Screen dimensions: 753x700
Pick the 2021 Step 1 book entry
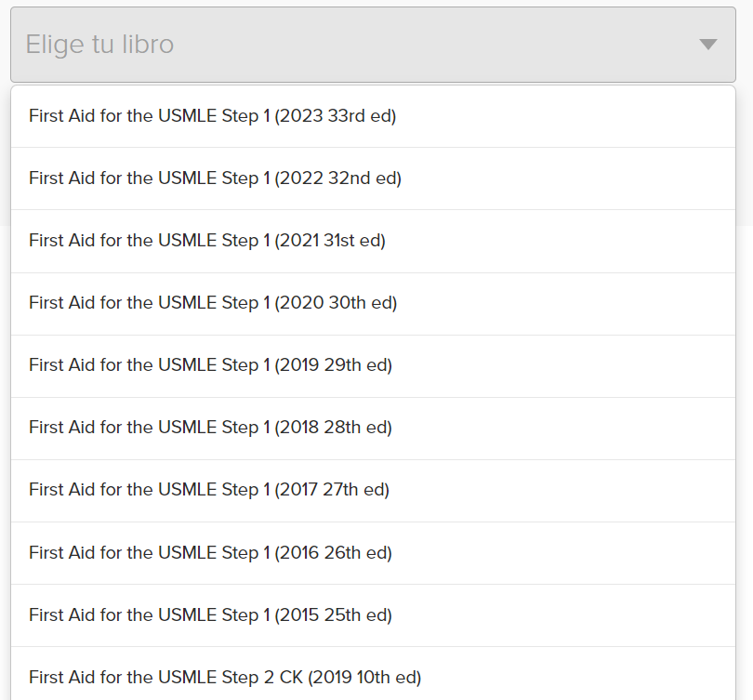(x=207, y=241)
